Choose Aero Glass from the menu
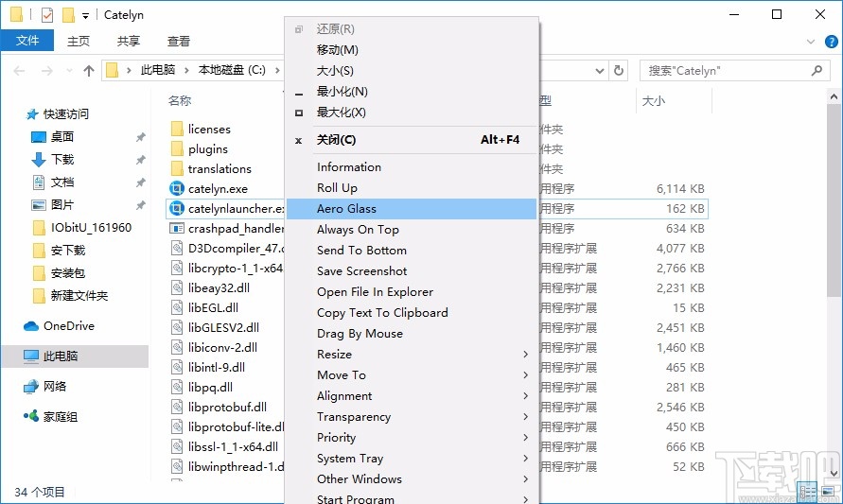The image size is (843, 504). [x=412, y=208]
